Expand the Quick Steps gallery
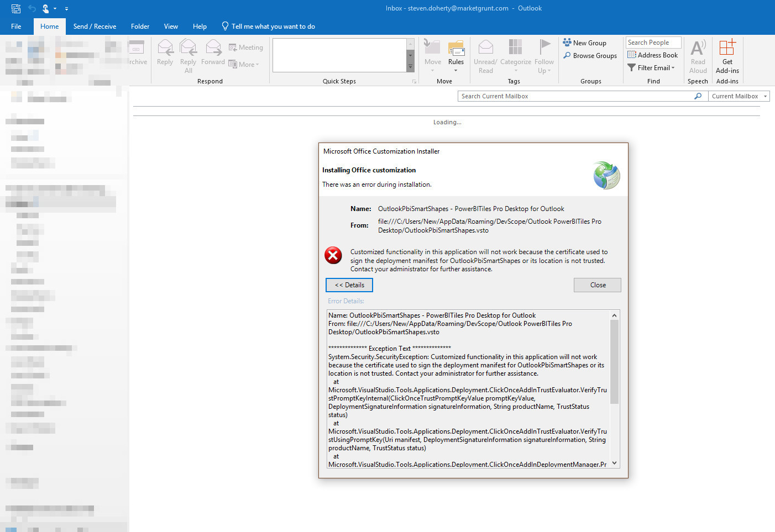 (x=410, y=67)
